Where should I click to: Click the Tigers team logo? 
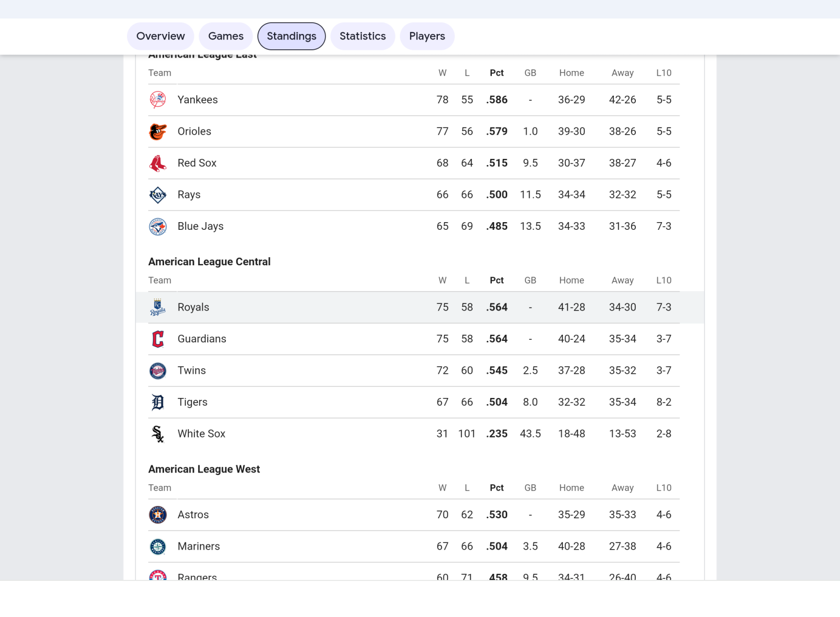[158, 402]
